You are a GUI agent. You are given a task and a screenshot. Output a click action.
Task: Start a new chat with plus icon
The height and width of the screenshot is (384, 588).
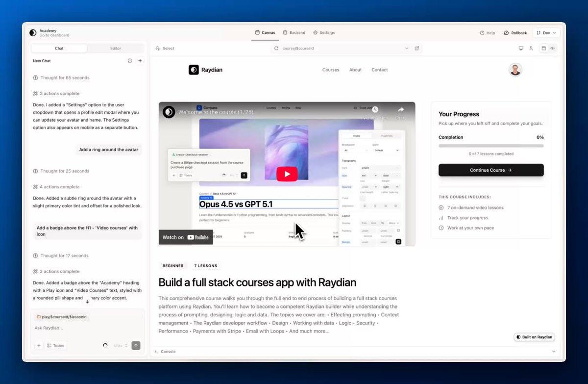140,61
